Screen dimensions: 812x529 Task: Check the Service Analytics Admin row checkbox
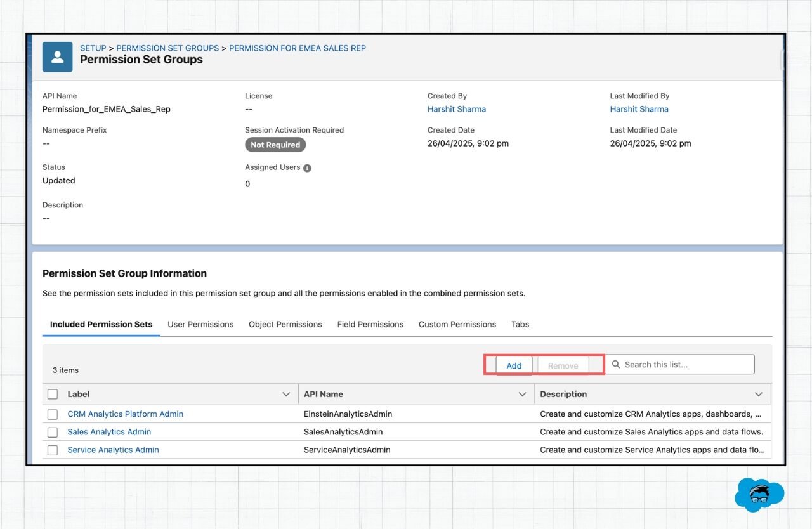tap(53, 450)
